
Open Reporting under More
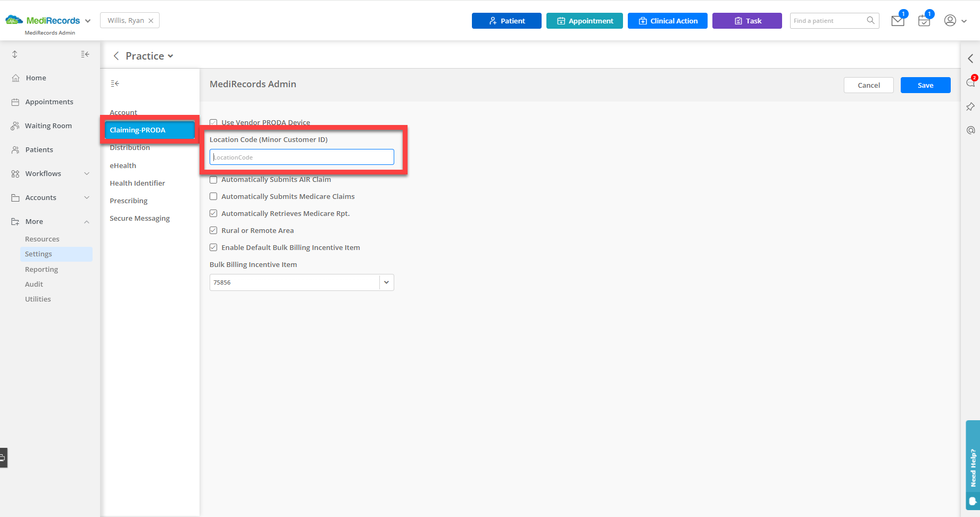(x=41, y=269)
